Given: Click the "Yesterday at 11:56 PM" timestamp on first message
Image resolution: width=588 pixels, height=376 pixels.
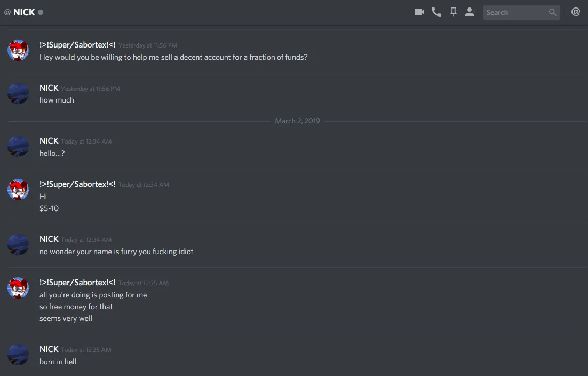Looking at the screenshot, I should pyautogui.click(x=148, y=45).
